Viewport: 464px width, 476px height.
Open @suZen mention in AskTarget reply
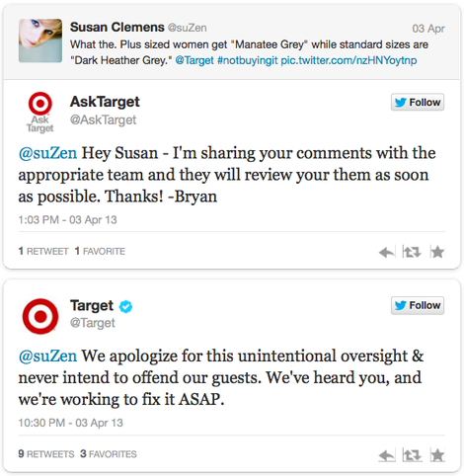click(47, 153)
